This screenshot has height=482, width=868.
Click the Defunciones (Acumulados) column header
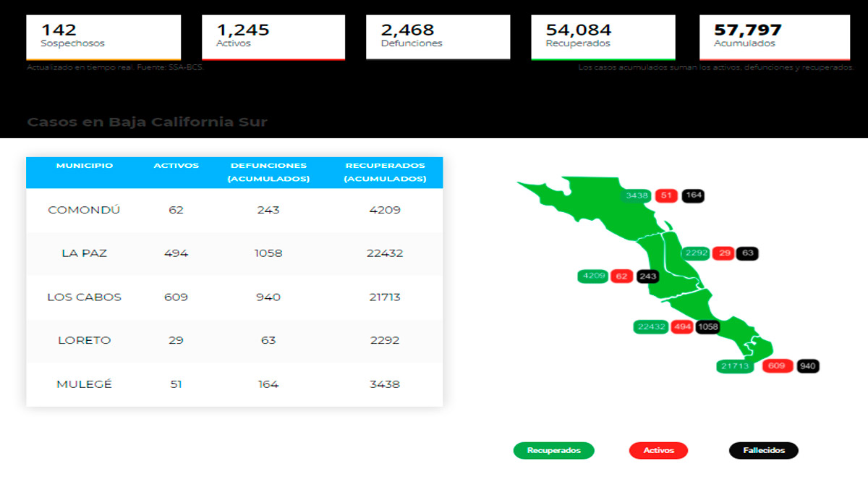268,172
